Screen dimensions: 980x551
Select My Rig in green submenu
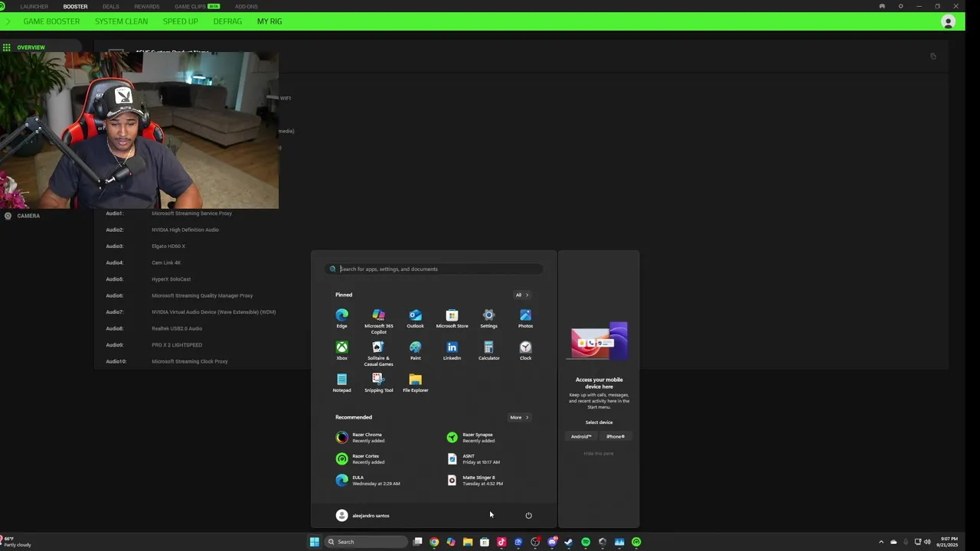pyautogui.click(x=269, y=21)
